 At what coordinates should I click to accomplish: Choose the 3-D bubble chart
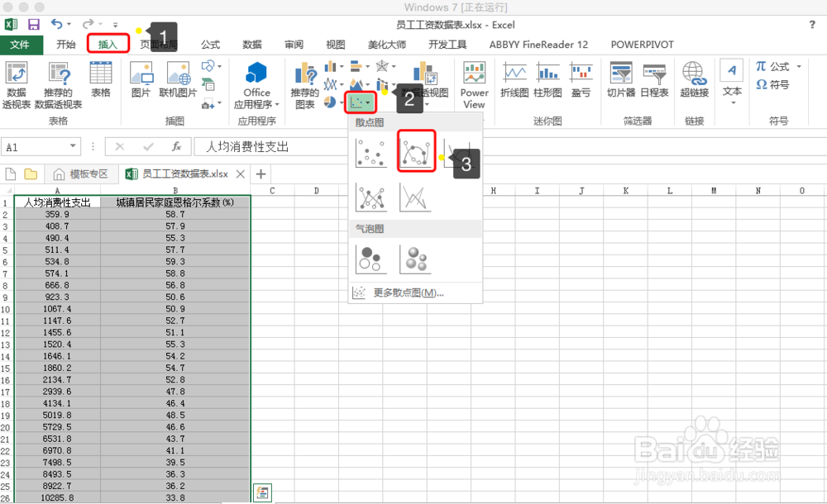tap(416, 259)
